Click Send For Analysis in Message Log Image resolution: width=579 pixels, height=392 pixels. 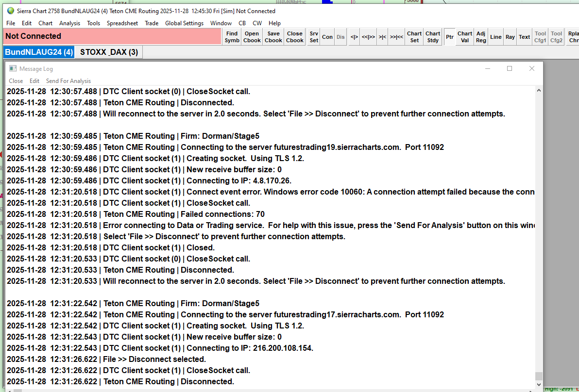[x=68, y=81]
